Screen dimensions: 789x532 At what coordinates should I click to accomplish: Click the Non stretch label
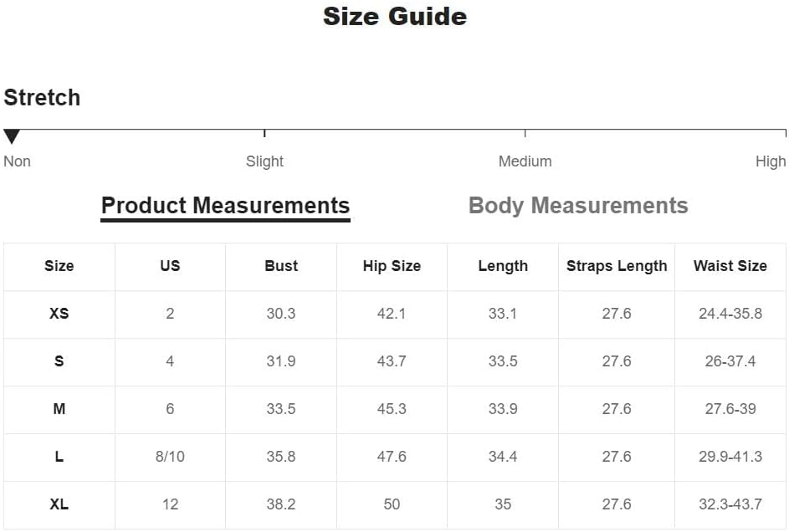click(x=17, y=161)
